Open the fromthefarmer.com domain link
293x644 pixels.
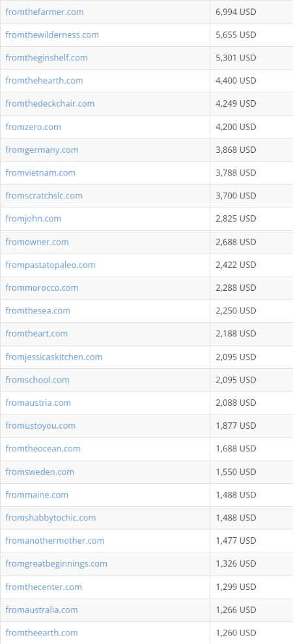pos(44,12)
